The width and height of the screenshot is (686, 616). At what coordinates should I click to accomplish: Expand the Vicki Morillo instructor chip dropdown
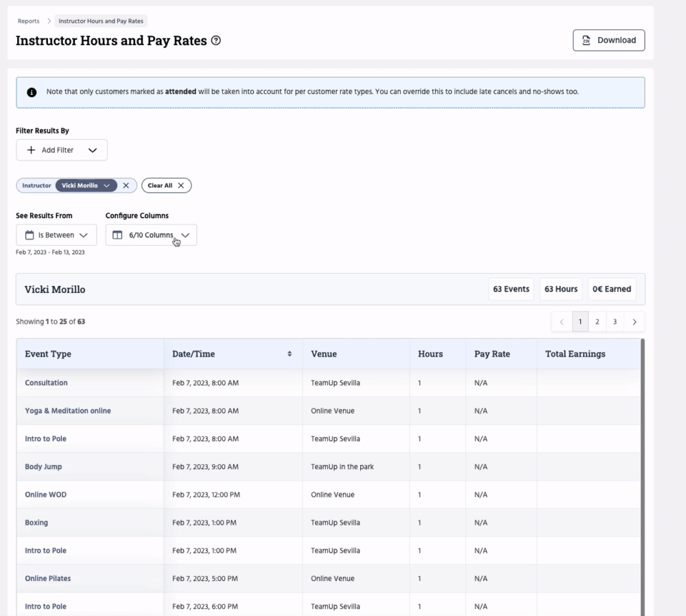coord(106,185)
